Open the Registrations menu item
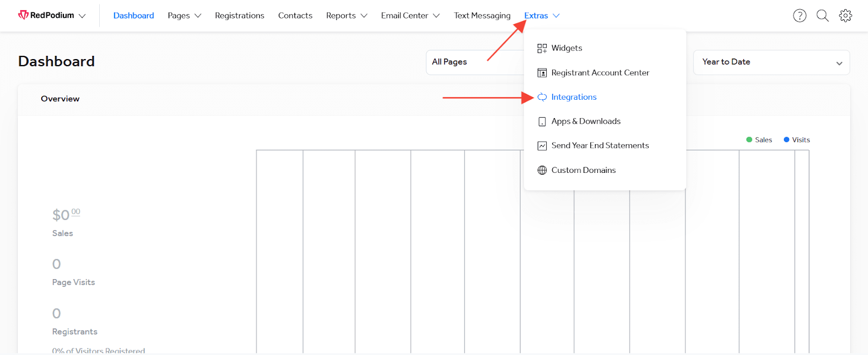Screen dimensions: 868x355 pos(239,16)
